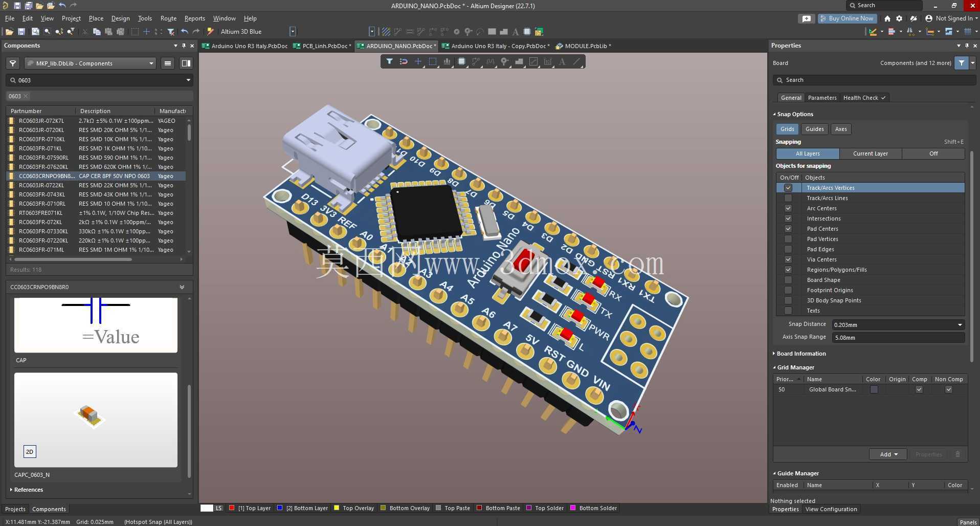This screenshot has height=526, width=980.
Task: Switch to PCB_Linh.PcbDoc tab
Action: (x=322, y=46)
